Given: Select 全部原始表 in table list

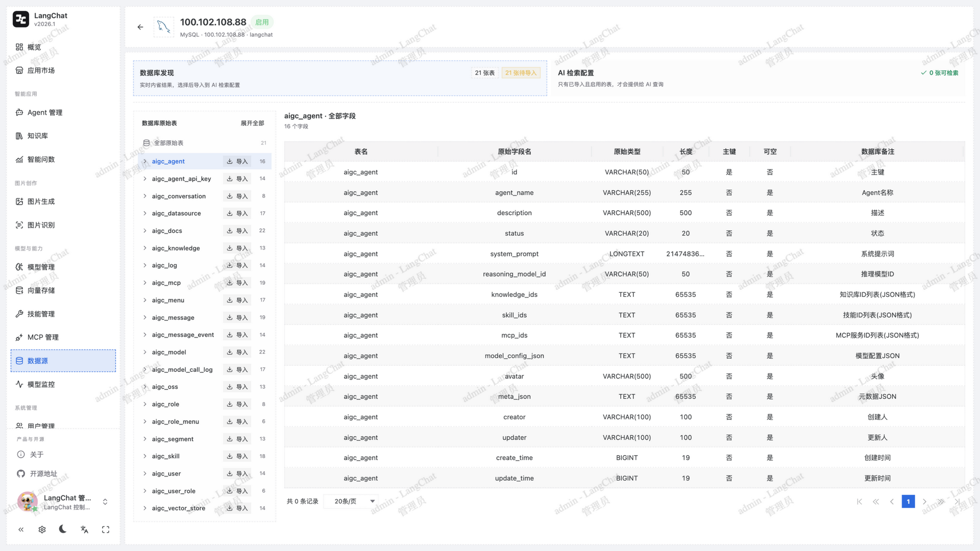Looking at the screenshot, I should tap(205, 143).
